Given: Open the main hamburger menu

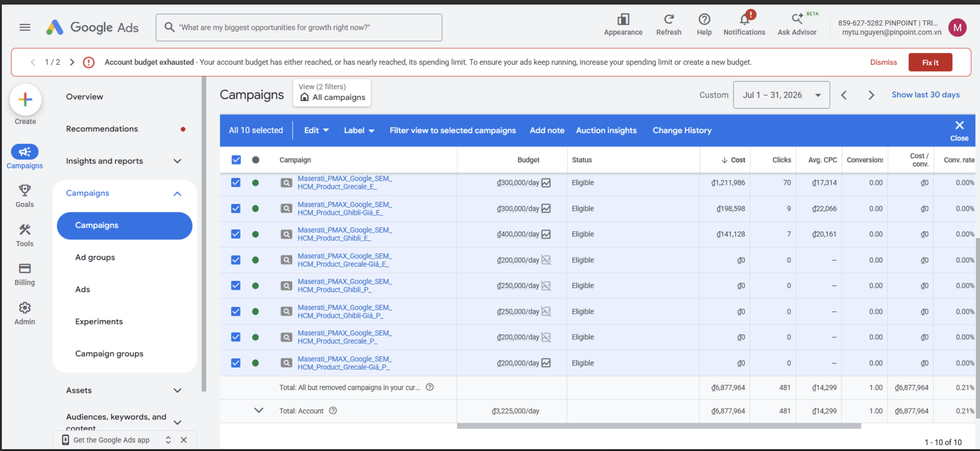Looking at the screenshot, I should pyautogui.click(x=25, y=28).
